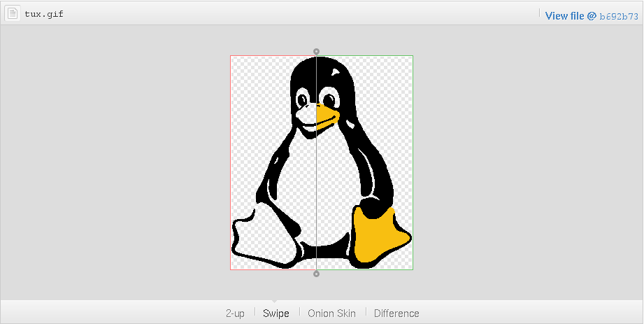This screenshot has width=644, height=324.
Task: Switch to 2-up comparison mode
Action: tap(235, 314)
